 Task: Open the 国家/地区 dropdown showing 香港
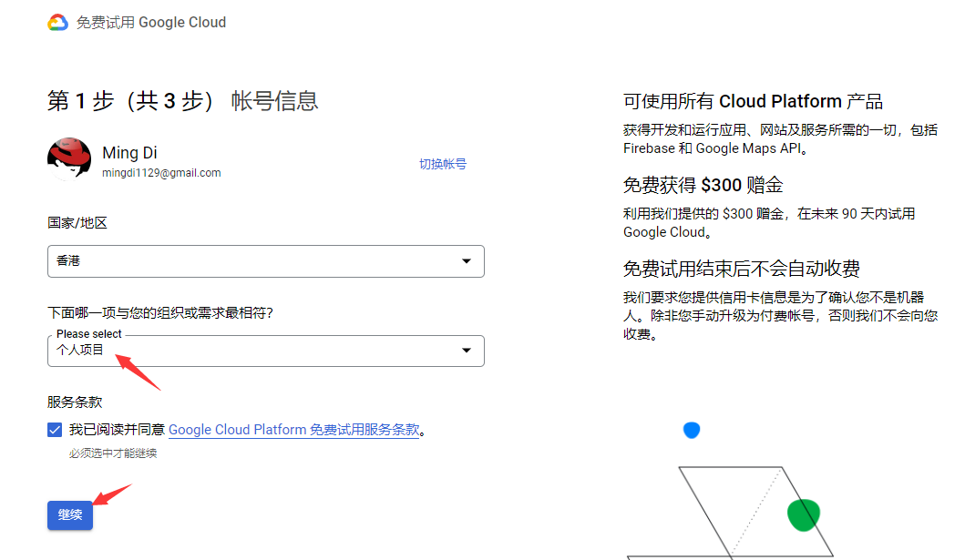pyautogui.click(x=266, y=261)
